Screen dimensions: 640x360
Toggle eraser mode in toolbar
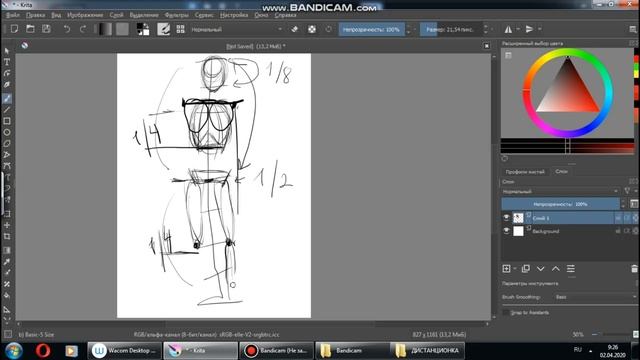click(295, 29)
